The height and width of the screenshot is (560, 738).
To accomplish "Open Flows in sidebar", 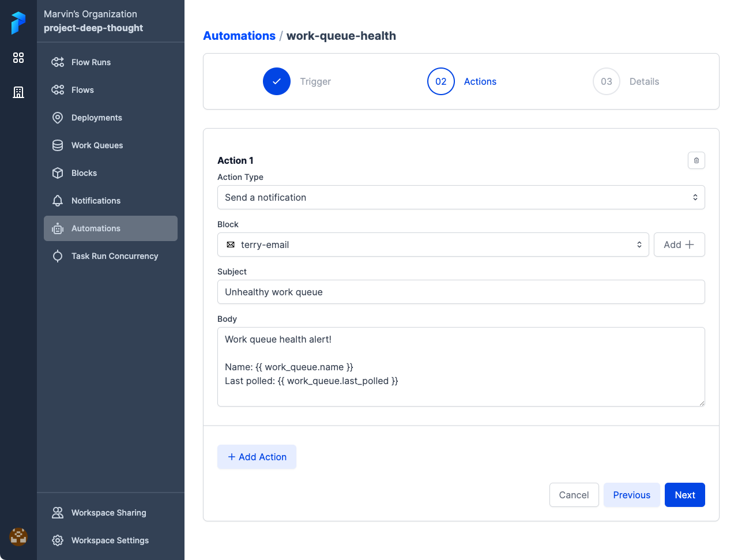I will click(x=111, y=90).
